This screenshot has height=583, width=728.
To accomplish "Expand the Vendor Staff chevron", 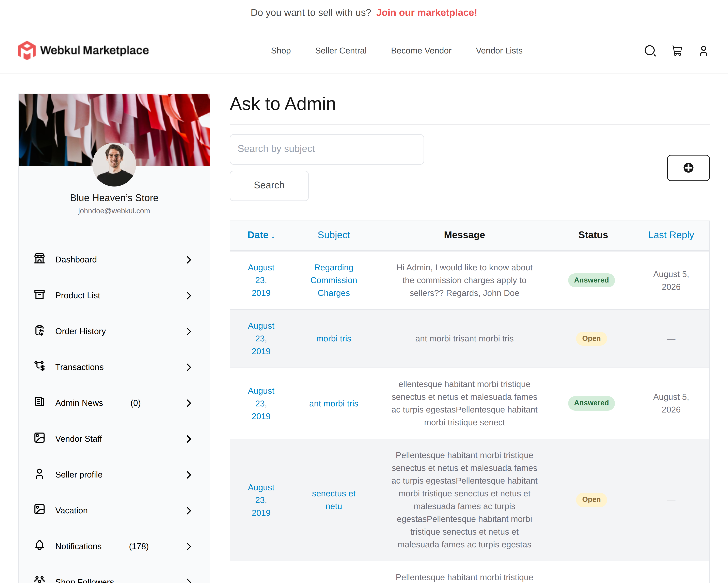I will (189, 439).
